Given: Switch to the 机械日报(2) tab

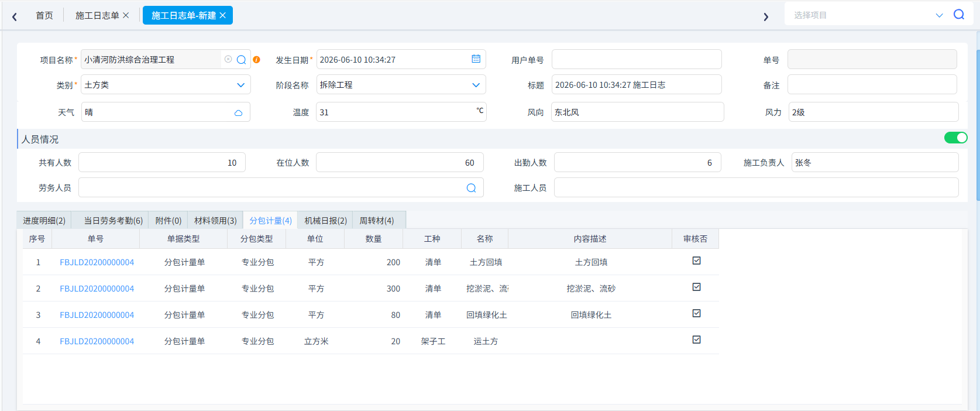Looking at the screenshot, I should tap(325, 220).
